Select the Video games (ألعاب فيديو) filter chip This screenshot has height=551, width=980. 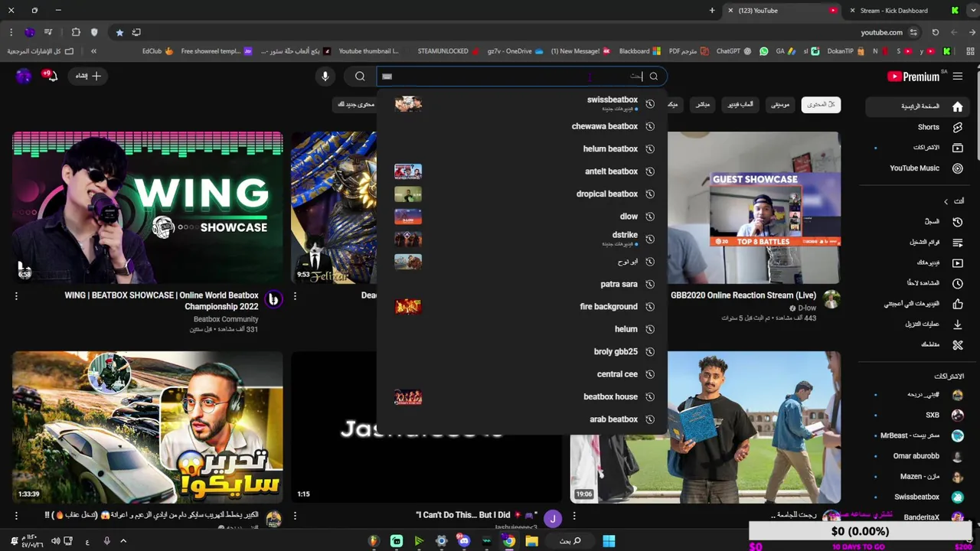tap(739, 105)
